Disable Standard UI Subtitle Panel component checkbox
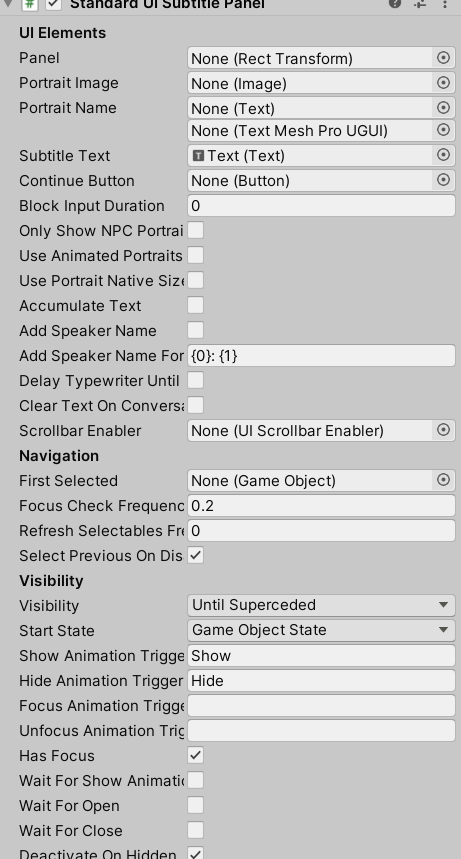461x859 pixels. tap(53, 4)
